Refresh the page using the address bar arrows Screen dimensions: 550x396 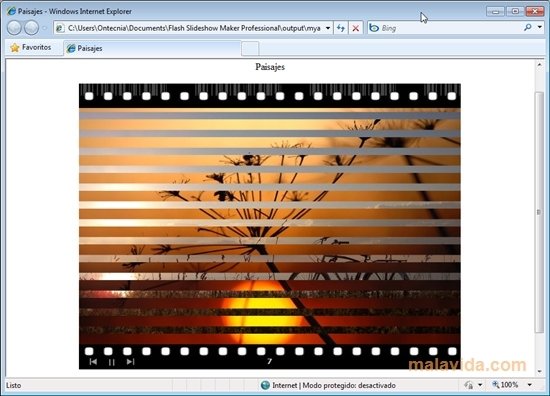coord(341,28)
